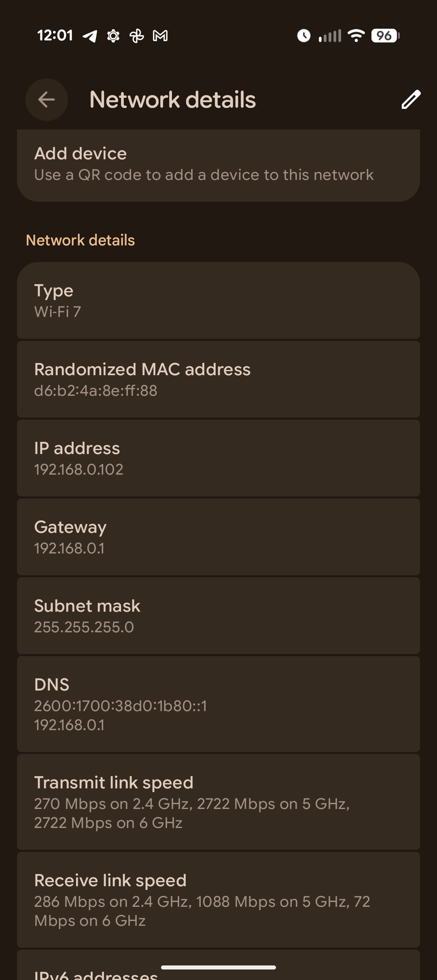
Task: Tap the Subnet mask row
Action: (218, 616)
